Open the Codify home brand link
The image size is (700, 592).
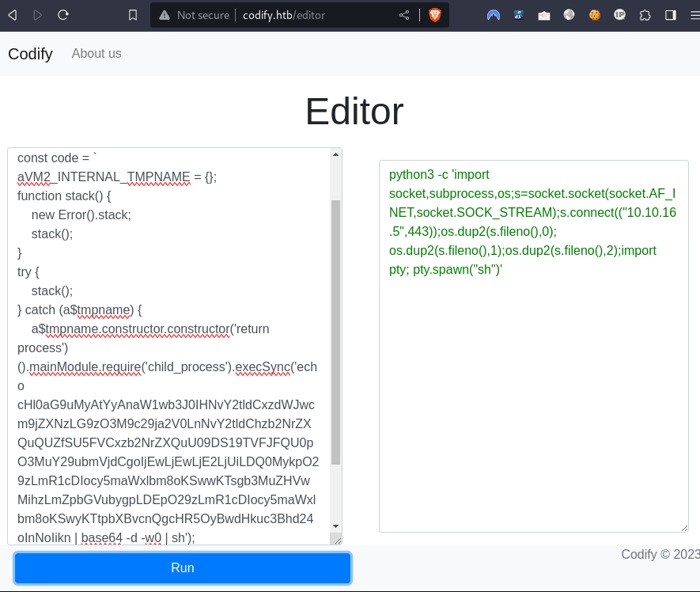click(x=30, y=54)
